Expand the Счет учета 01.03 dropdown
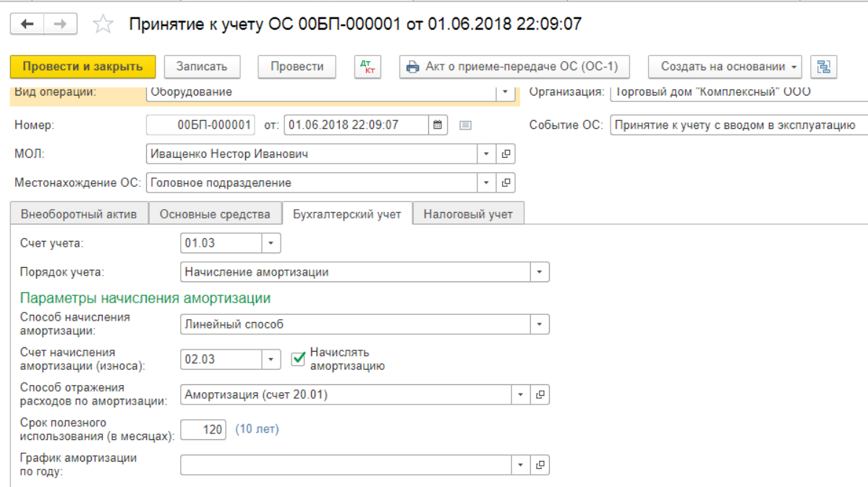This screenshot has width=868, height=487. click(271, 243)
